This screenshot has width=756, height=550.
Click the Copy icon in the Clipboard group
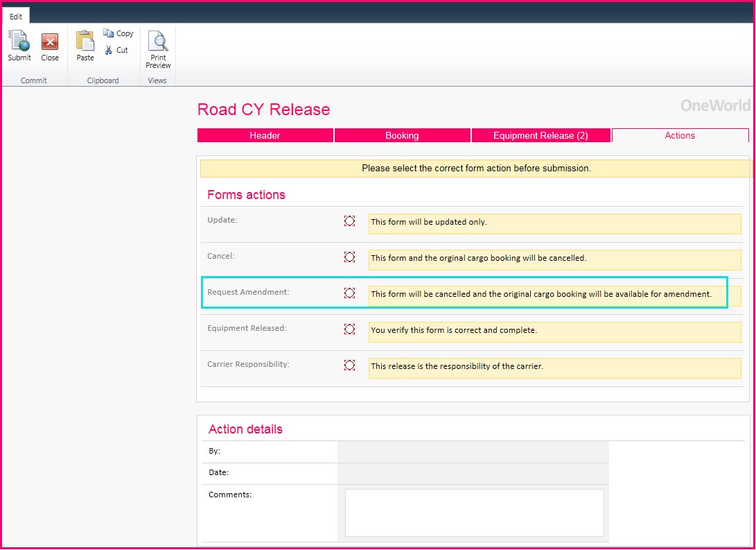coord(118,33)
